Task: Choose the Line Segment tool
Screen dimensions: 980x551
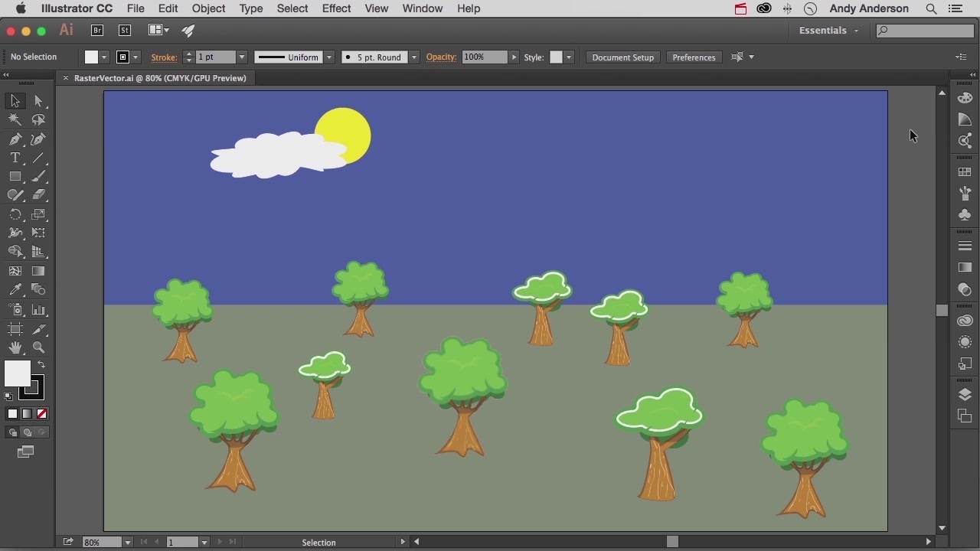Action: click(38, 158)
